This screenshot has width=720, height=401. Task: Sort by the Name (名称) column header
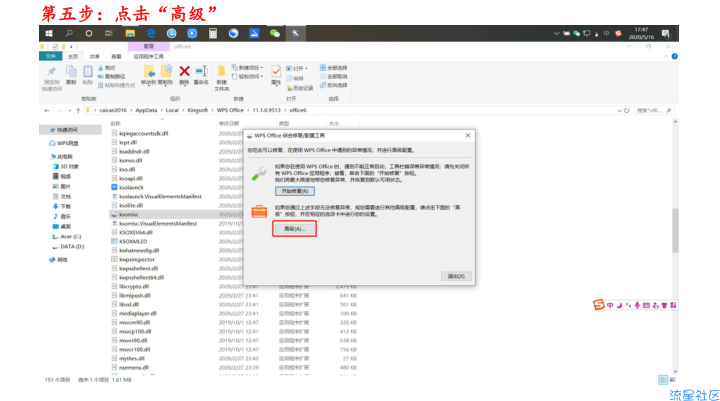[x=115, y=124]
